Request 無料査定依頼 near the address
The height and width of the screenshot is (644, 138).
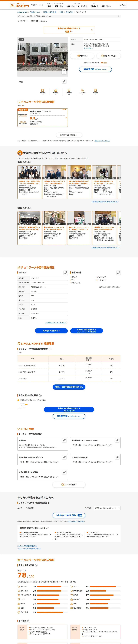[95, 69]
